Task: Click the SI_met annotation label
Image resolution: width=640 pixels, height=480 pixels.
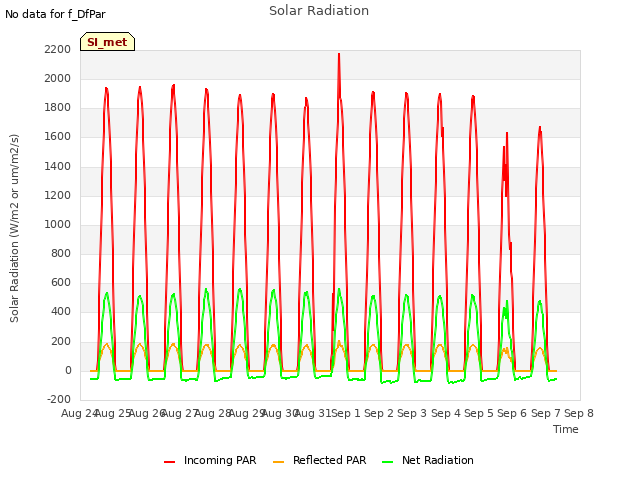Action: pyautogui.click(x=107, y=42)
